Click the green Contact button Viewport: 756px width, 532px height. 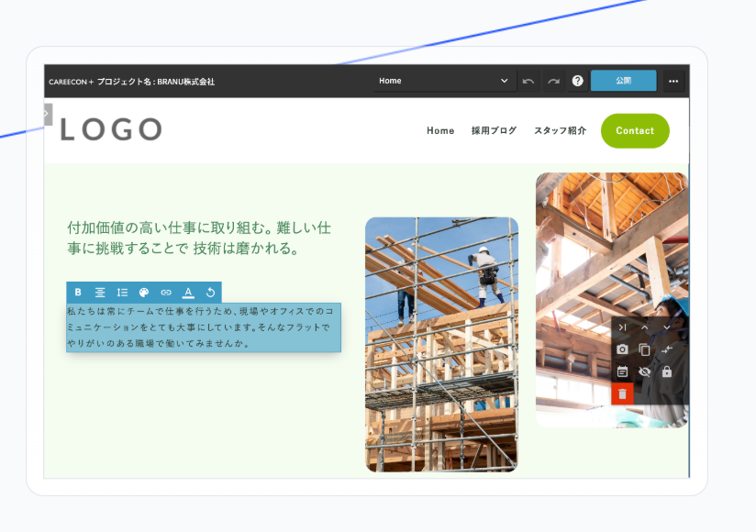[634, 130]
